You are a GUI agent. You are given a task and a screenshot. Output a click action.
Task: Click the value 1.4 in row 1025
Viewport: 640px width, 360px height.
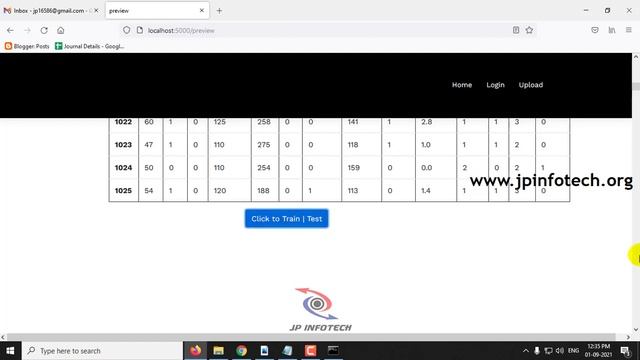[426, 191]
